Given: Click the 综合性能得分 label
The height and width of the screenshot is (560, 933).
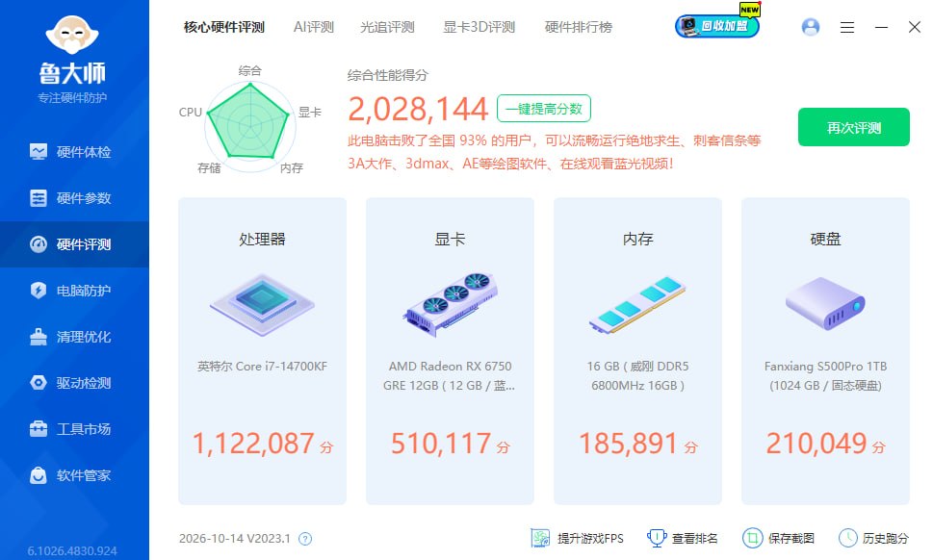Looking at the screenshot, I should [x=388, y=75].
